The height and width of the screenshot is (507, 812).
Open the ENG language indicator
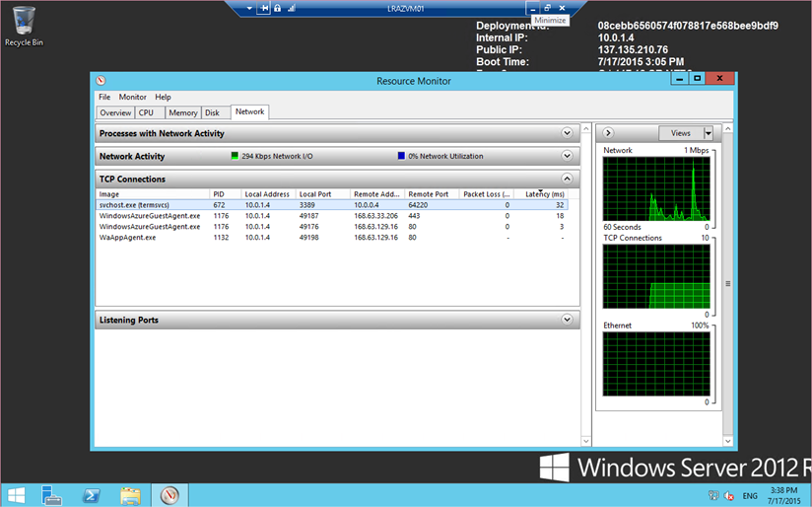[750, 496]
